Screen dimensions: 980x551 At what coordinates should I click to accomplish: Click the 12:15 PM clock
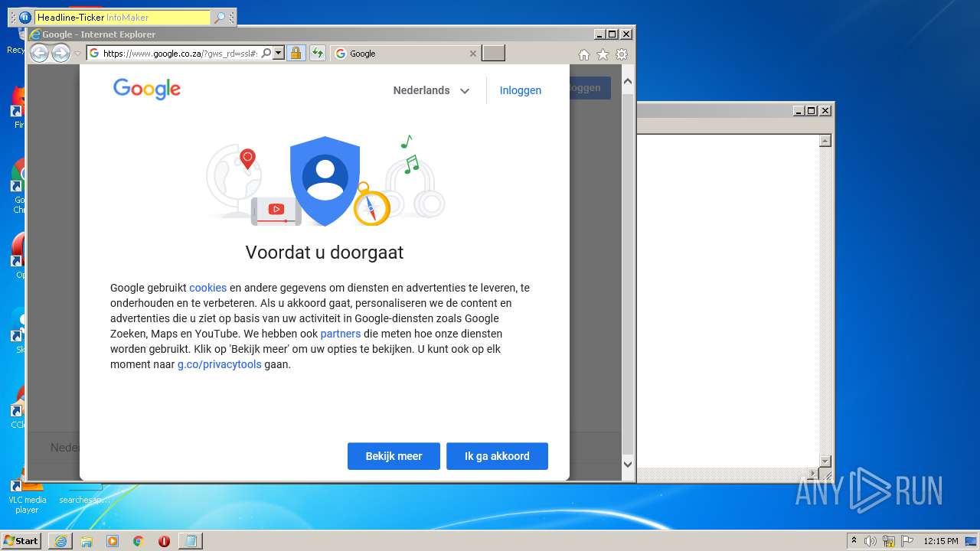click(x=941, y=541)
